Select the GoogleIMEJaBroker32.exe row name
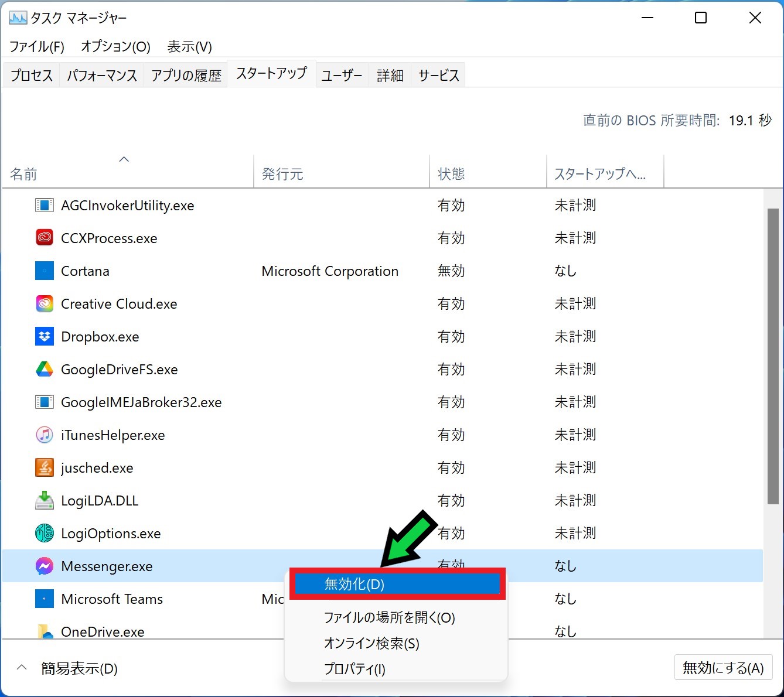This screenshot has height=697, width=784. (x=141, y=402)
